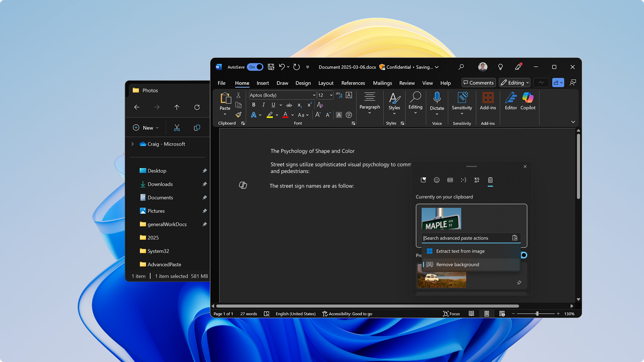Apply strikethrough formatting
The image size is (644, 362).
click(x=289, y=105)
